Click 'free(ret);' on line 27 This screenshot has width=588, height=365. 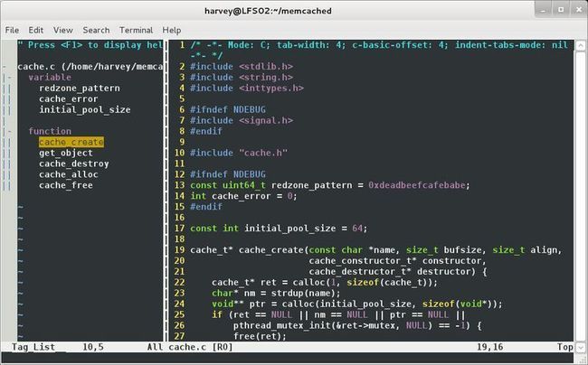tap(260, 336)
